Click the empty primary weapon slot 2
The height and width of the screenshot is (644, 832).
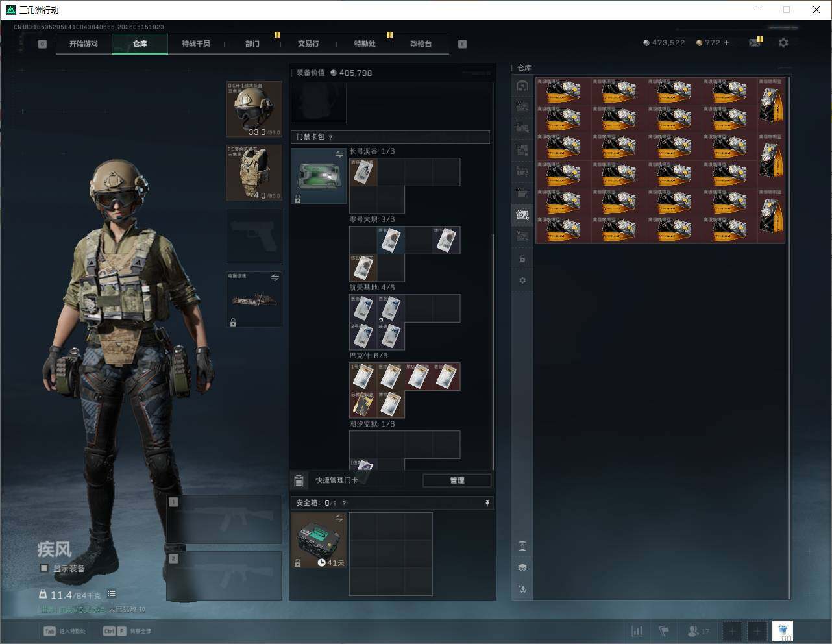(224, 576)
